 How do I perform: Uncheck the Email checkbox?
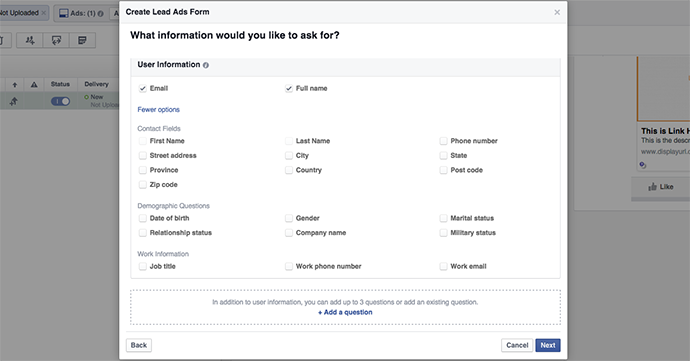(x=143, y=88)
